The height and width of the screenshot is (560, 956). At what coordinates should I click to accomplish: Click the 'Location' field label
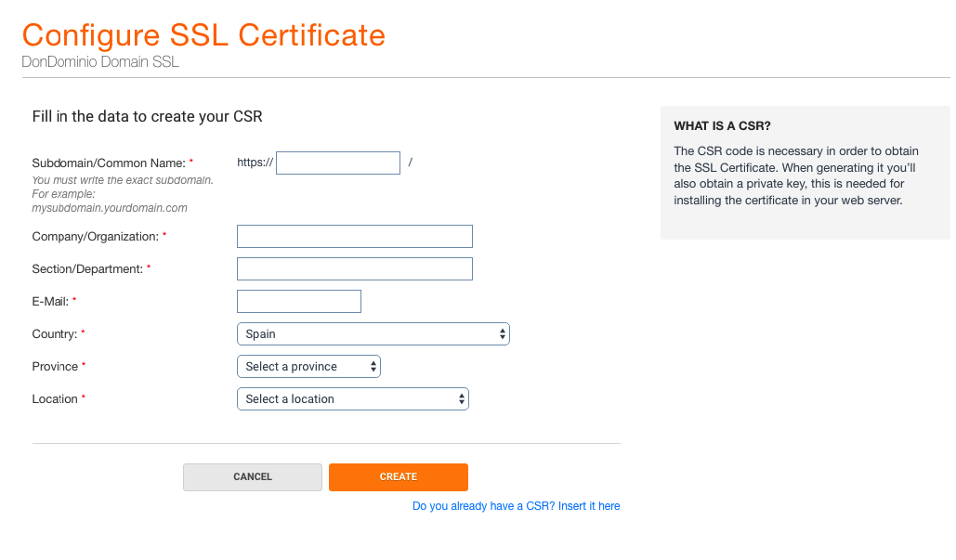click(x=55, y=399)
